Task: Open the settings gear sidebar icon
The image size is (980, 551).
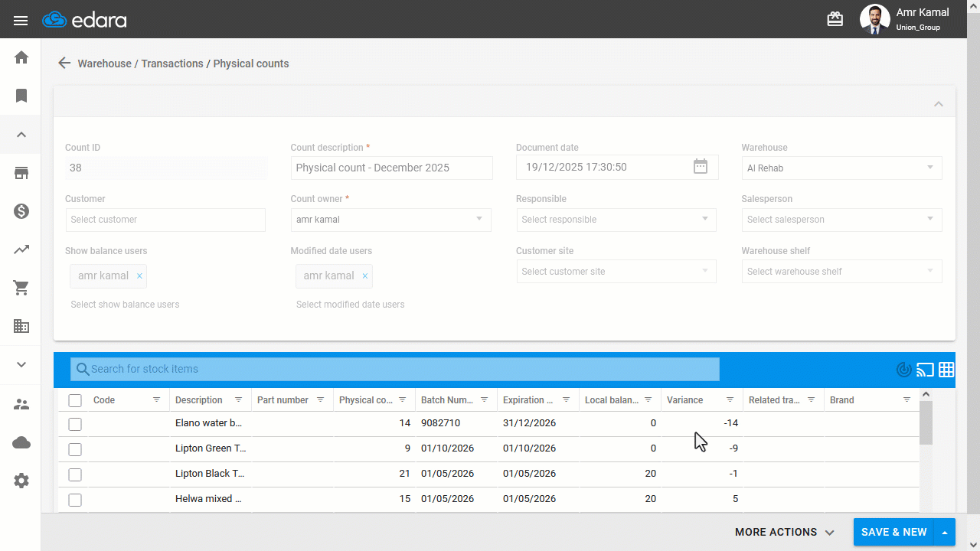Action: 21,481
